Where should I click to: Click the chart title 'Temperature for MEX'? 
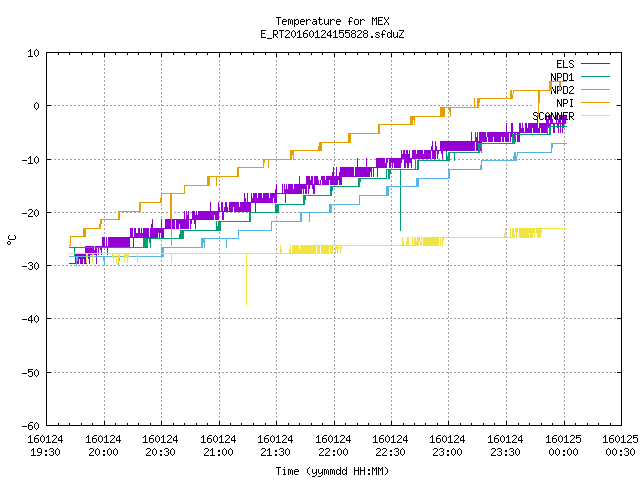tap(332, 21)
